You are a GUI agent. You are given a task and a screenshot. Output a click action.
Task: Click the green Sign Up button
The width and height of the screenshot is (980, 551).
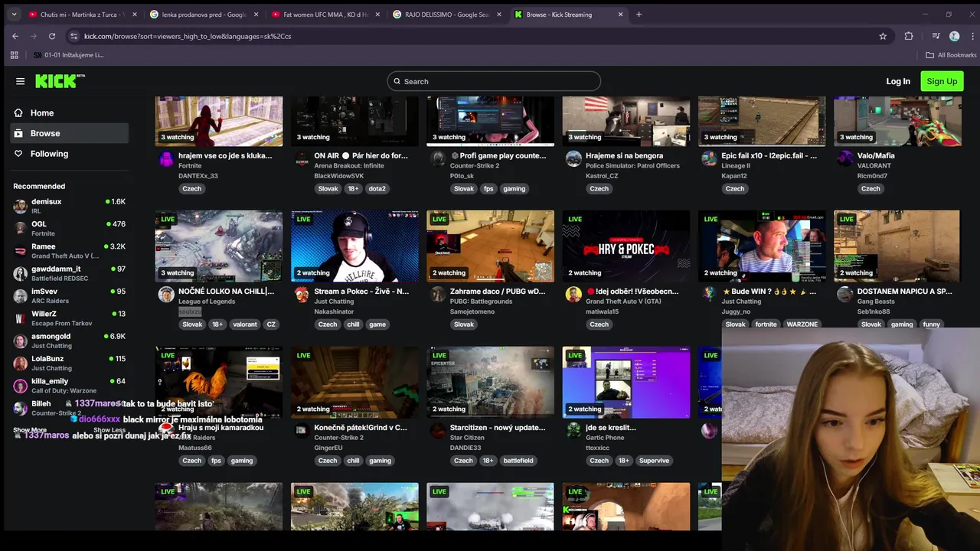(942, 81)
